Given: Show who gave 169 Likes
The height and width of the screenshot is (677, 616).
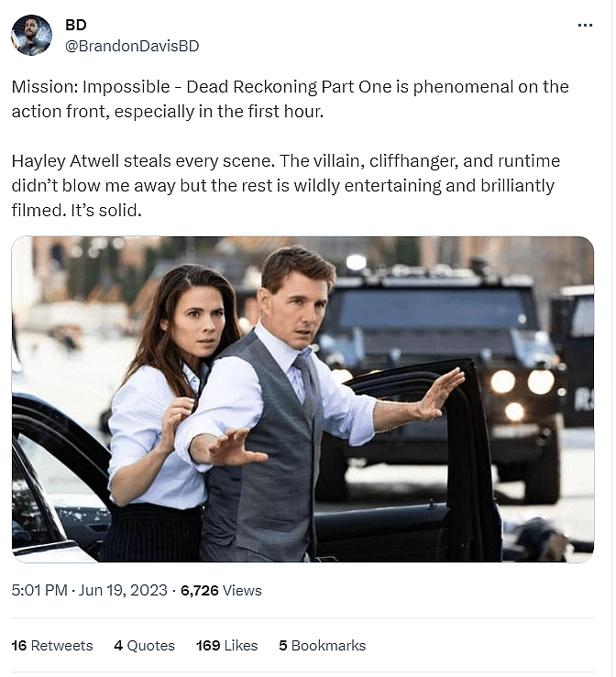Looking at the screenshot, I should click(226, 646).
